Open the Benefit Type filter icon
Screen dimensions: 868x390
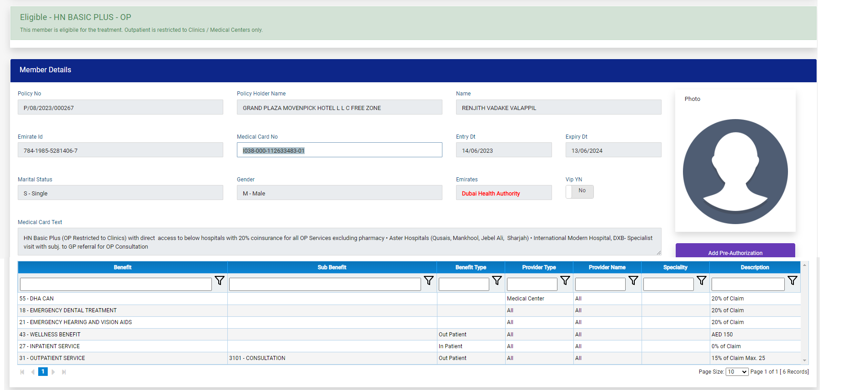click(497, 281)
